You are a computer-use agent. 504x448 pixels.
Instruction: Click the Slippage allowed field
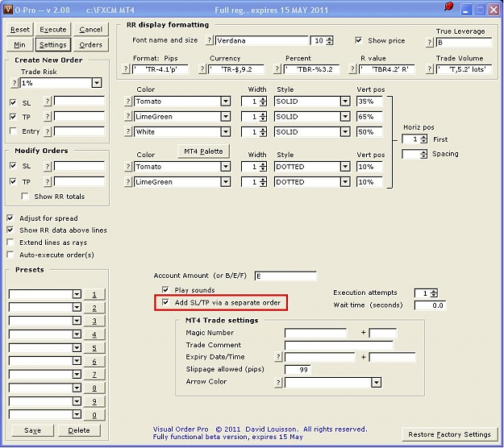298,369
